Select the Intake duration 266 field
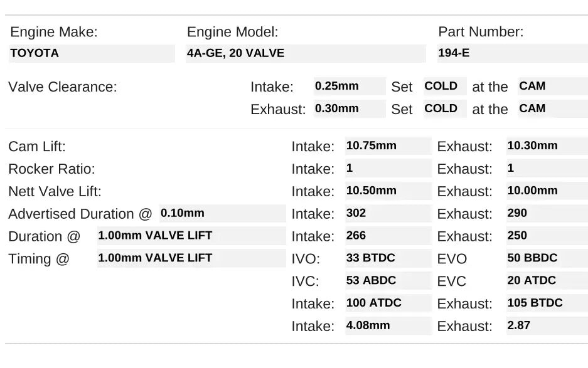This screenshot has height=368, width=588. [388, 236]
